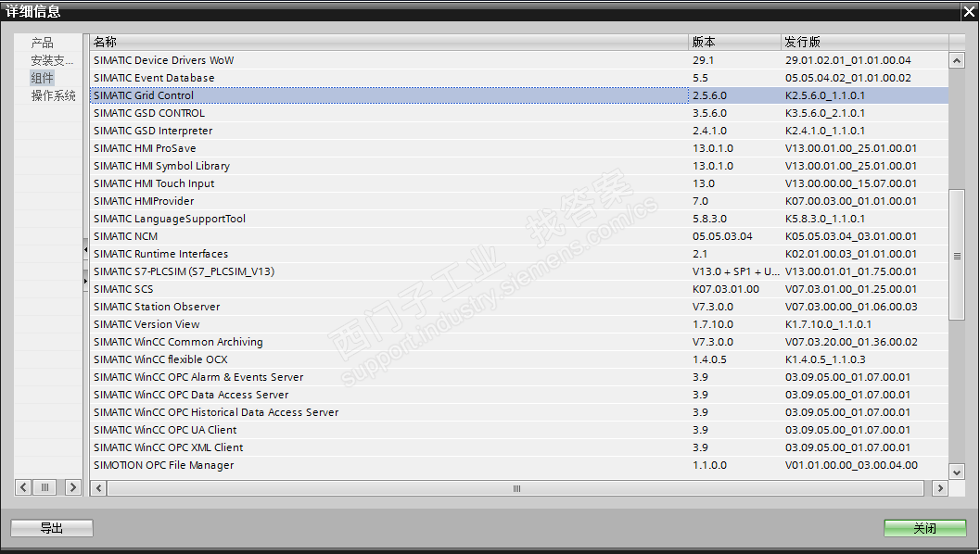Click vertical scrollbar thumb of table
Viewport: 980px width, 554px height.
956,255
